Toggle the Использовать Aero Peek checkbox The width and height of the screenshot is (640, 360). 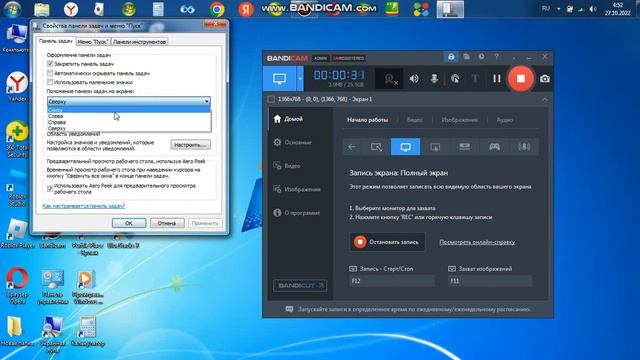[50, 189]
